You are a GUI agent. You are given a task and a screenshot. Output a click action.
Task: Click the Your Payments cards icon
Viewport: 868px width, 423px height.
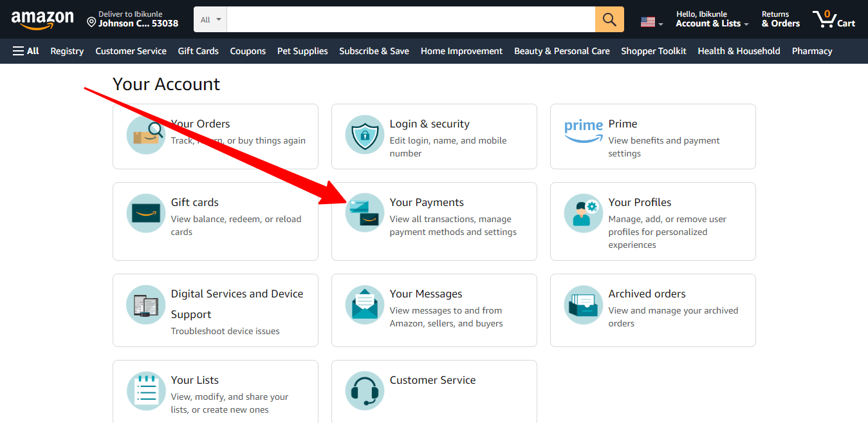click(x=365, y=213)
